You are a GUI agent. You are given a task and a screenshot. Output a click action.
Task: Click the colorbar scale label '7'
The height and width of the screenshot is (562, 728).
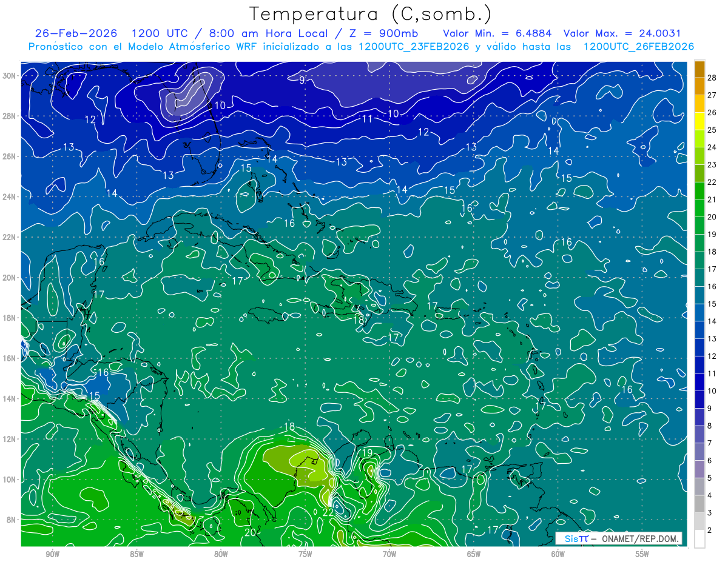pos(710,444)
